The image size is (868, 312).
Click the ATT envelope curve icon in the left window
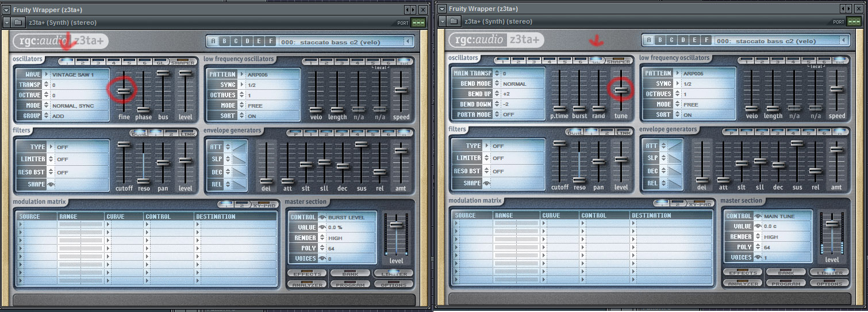click(x=239, y=147)
